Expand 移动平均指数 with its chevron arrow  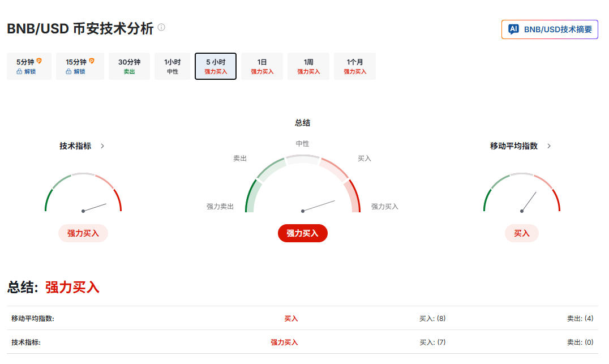[x=549, y=146]
